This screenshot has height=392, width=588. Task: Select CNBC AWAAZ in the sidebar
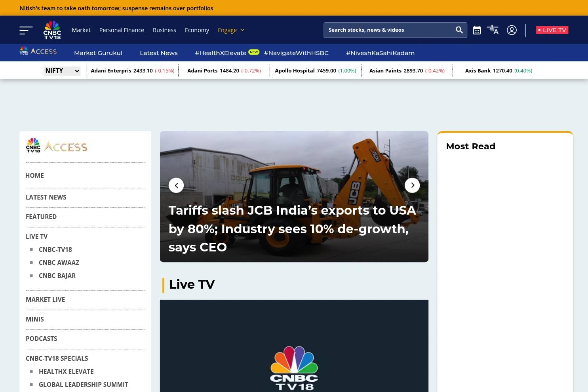point(59,263)
